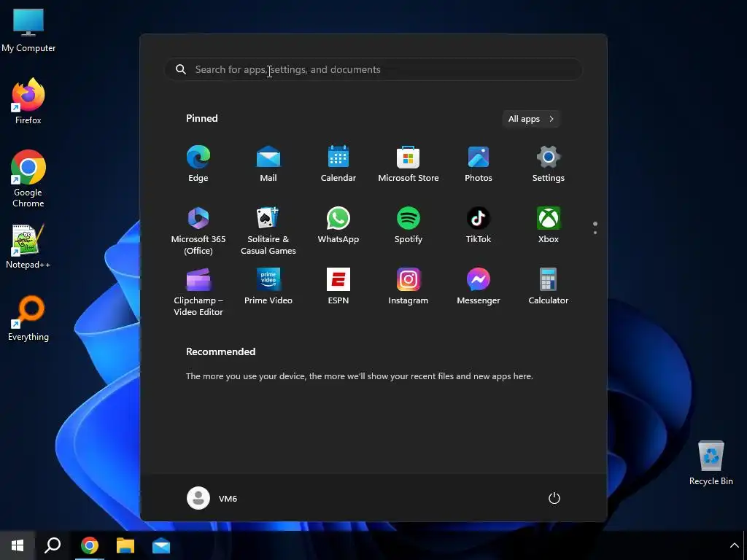The image size is (747, 560).
Task: Launch the Photos app
Action: click(x=479, y=164)
